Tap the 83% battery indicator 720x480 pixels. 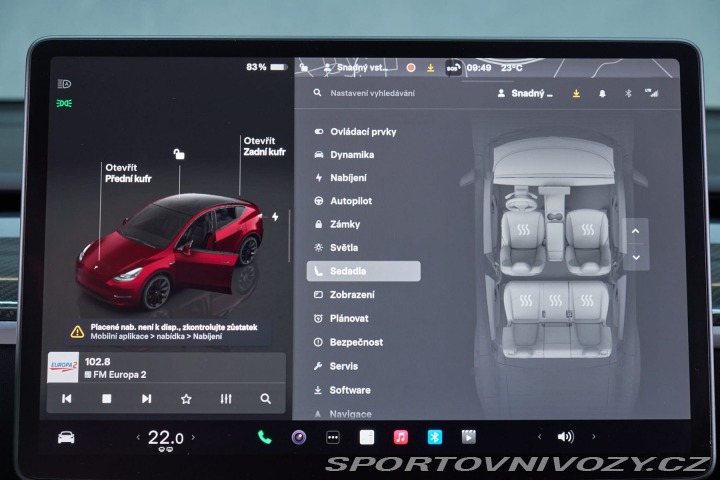(x=266, y=67)
